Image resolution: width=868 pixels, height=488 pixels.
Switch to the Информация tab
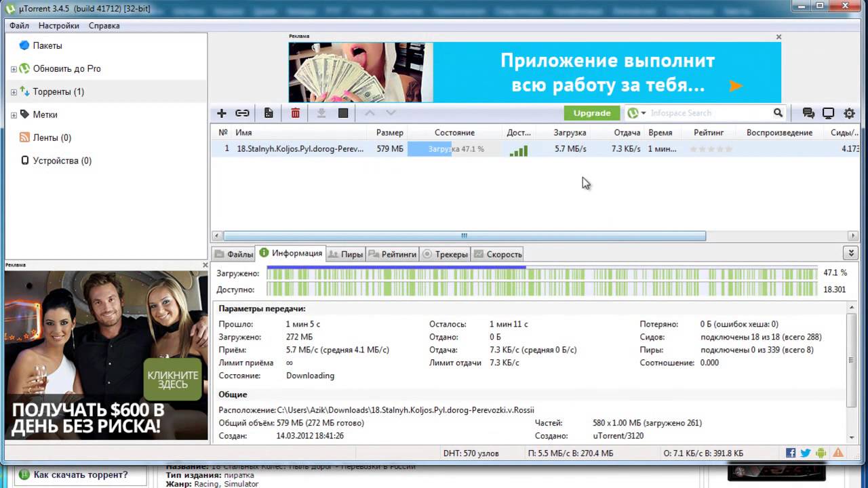coord(290,253)
